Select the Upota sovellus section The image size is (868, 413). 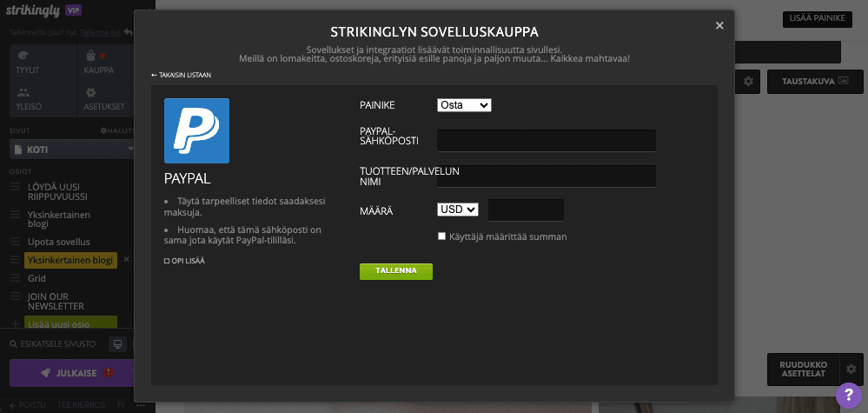tap(59, 242)
